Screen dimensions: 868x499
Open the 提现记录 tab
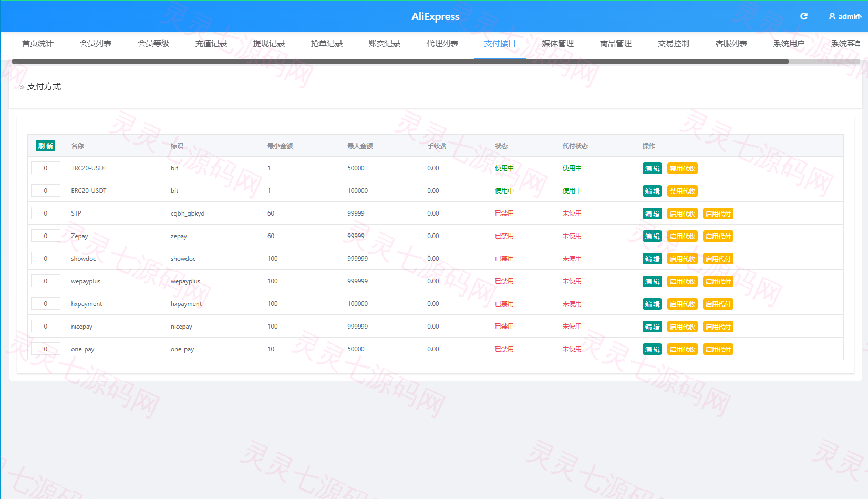click(x=269, y=44)
